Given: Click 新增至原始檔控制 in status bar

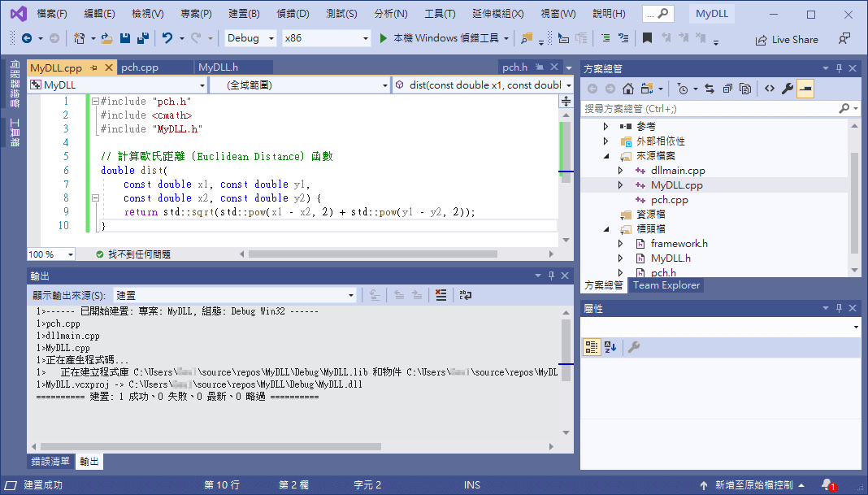Looking at the screenshot, I should coord(753,485).
